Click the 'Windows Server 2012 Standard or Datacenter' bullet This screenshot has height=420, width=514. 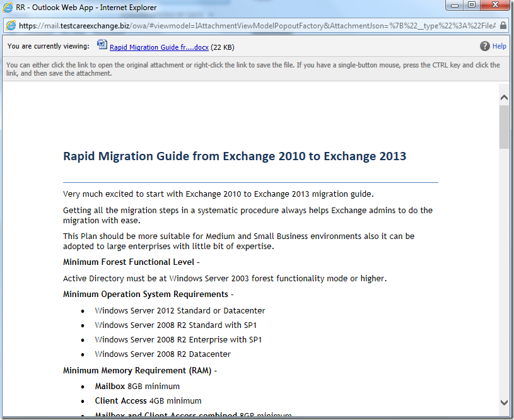(x=180, y=310)
